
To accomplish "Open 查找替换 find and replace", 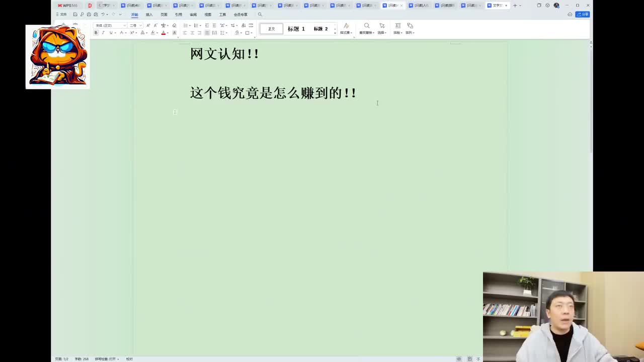I will pos(366,29).
